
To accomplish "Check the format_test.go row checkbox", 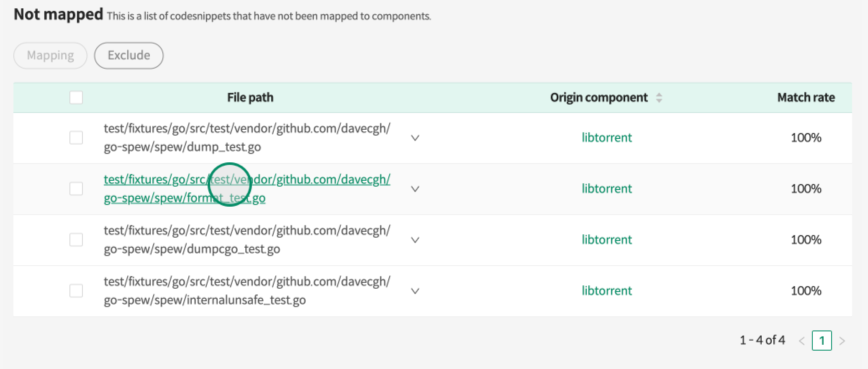I will click(x=76, y=189).
